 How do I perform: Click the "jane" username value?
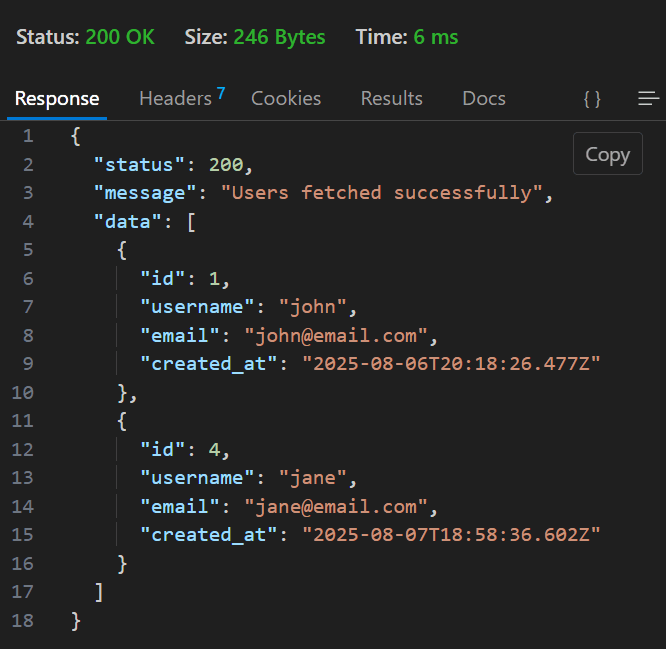tap(317, 478)
